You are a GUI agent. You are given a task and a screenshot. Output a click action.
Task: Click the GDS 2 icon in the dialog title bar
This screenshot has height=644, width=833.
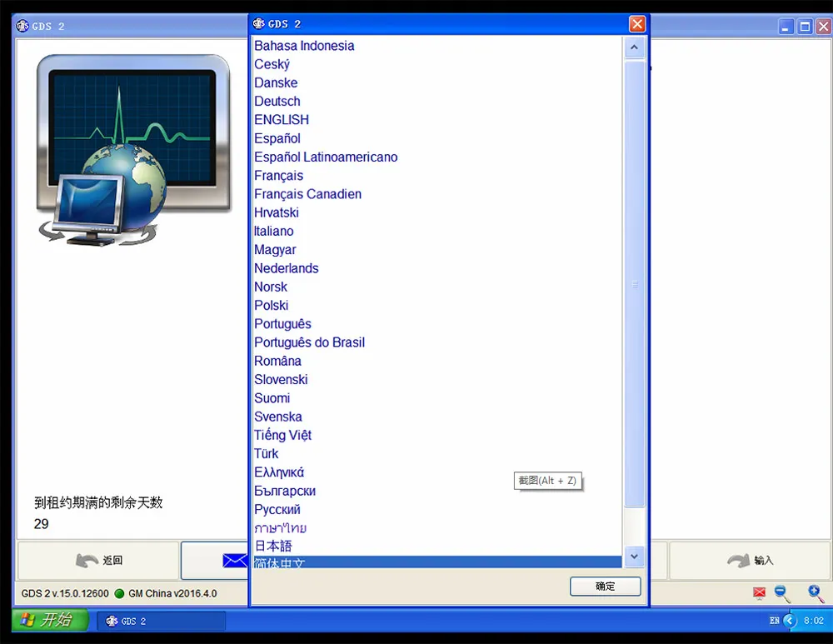(x=257, y=23)
